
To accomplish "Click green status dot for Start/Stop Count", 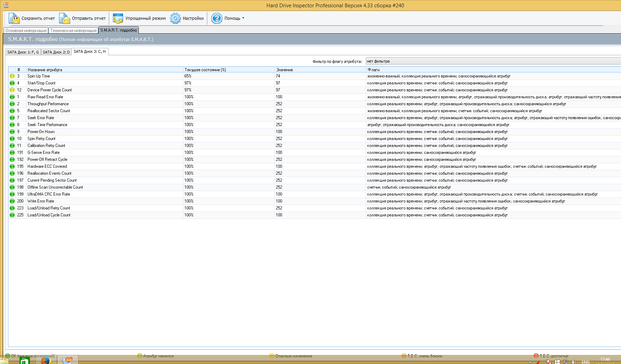I will coord(12,83).
